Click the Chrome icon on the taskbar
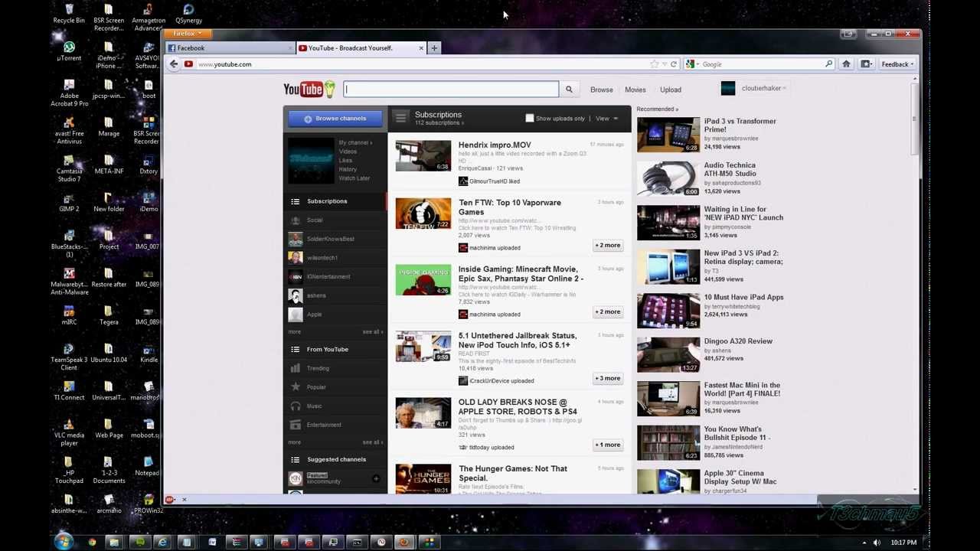The image size is (980, 551). click(x=92, y=543)
